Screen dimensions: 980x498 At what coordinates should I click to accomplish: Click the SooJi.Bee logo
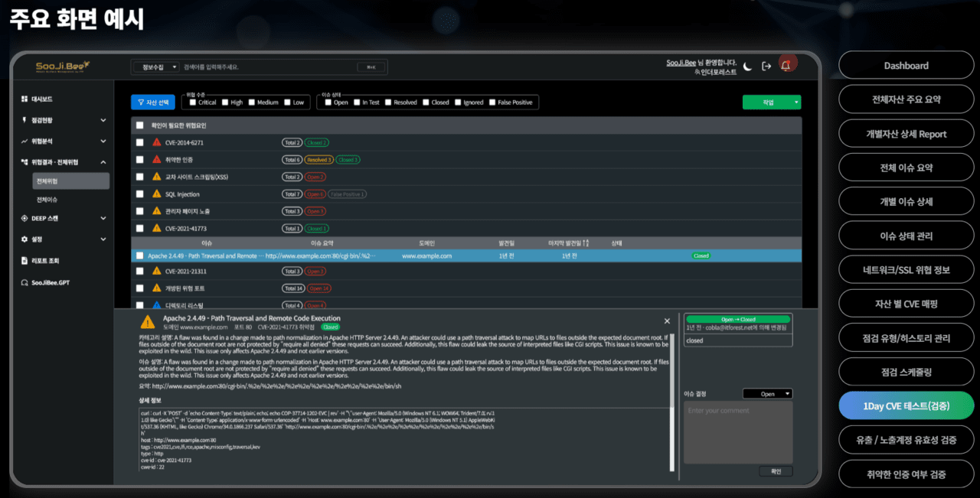click(62, 67)
